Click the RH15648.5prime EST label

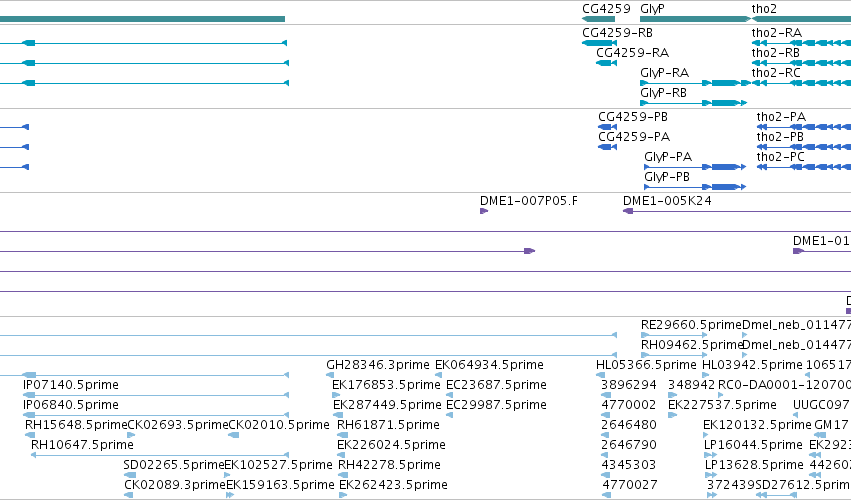click(x=76, y=425)
